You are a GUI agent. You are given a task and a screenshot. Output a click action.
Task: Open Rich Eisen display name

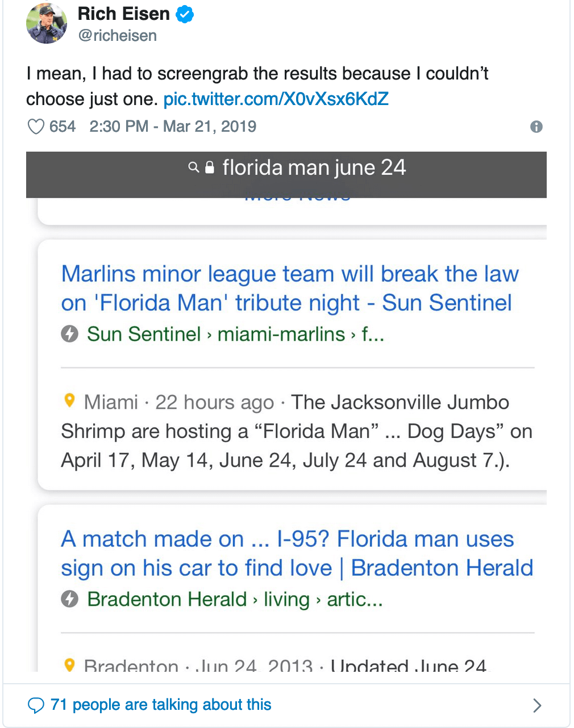point(124,14)
